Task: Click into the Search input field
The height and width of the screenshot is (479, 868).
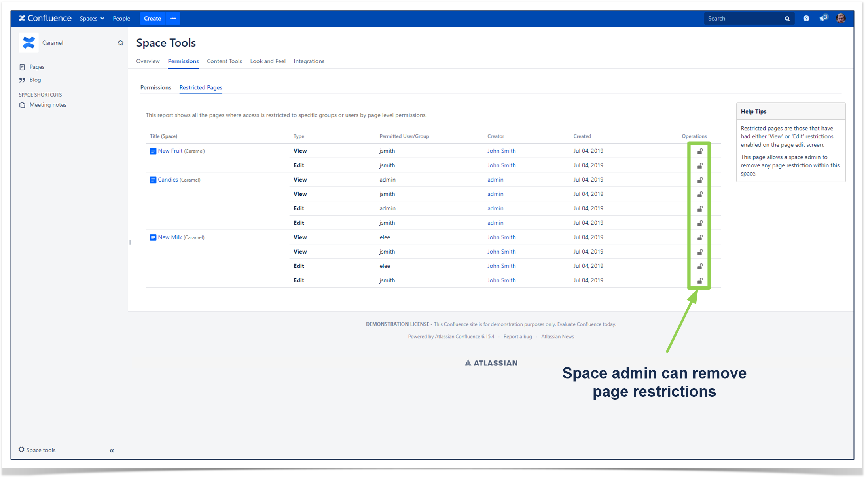Action: coord(743,19)
